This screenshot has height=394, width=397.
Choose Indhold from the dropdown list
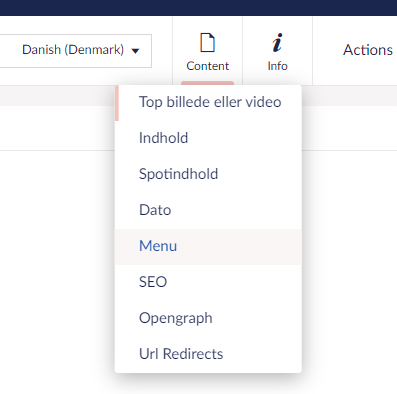(x=208, y=138)
